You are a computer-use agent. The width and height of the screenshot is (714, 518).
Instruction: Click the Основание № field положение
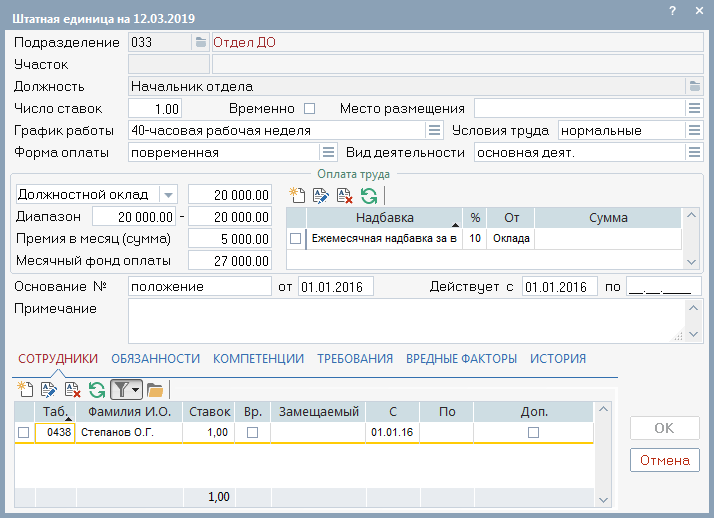pyautogui.click(x=199, y=287)
